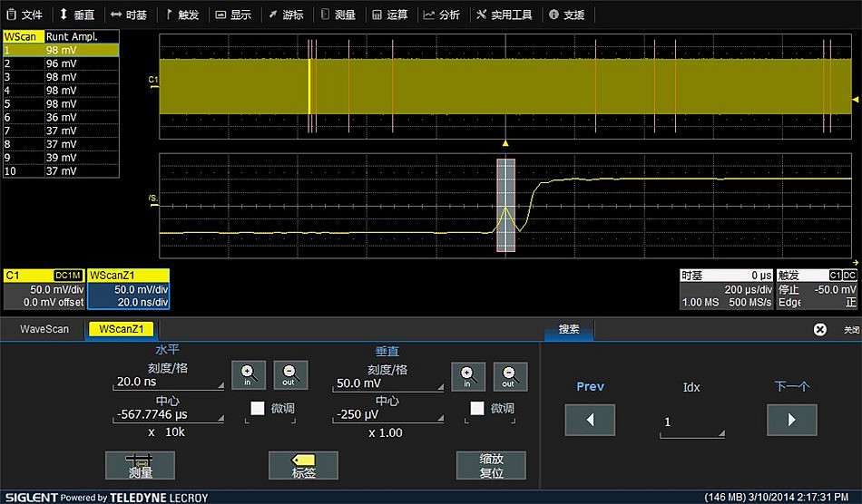The height and width of the screenshot is (504, 862).
Task: Zoom out horizontally with the magnifier icon
Action: pyautogui.click(x=289, y=374)
